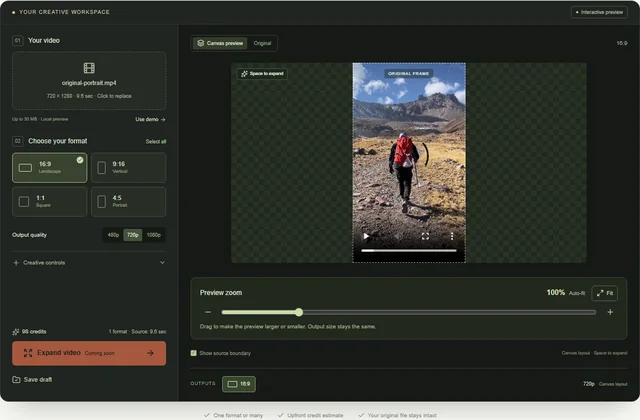Click the ORIGINAL FRAME label

coord(408,73)
